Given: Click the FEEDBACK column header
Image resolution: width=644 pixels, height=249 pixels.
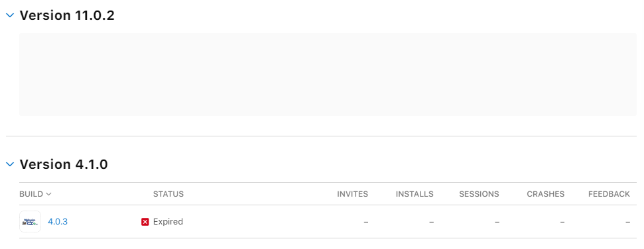Looking at the screenshot, I should (609, 194).
